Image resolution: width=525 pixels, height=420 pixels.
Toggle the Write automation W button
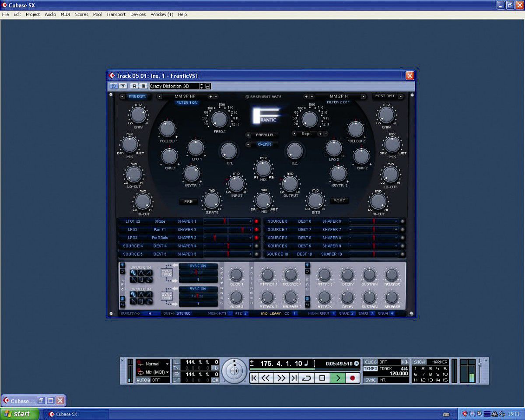(143, 86)
